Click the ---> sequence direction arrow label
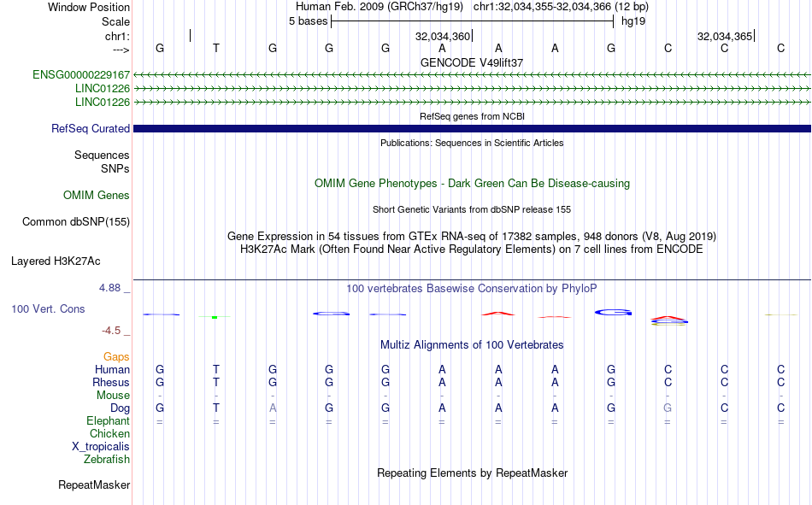 pyautogui.click(x=121, y=50)
